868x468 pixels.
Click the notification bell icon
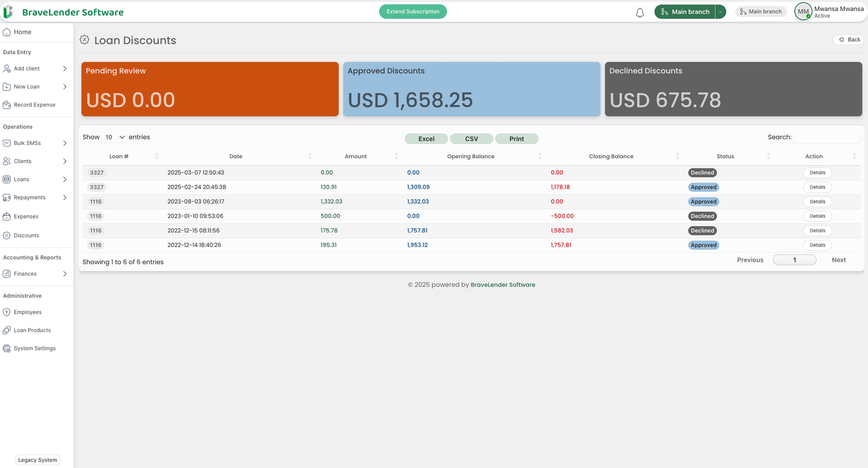pyautogui.click(x=640, y=12)
